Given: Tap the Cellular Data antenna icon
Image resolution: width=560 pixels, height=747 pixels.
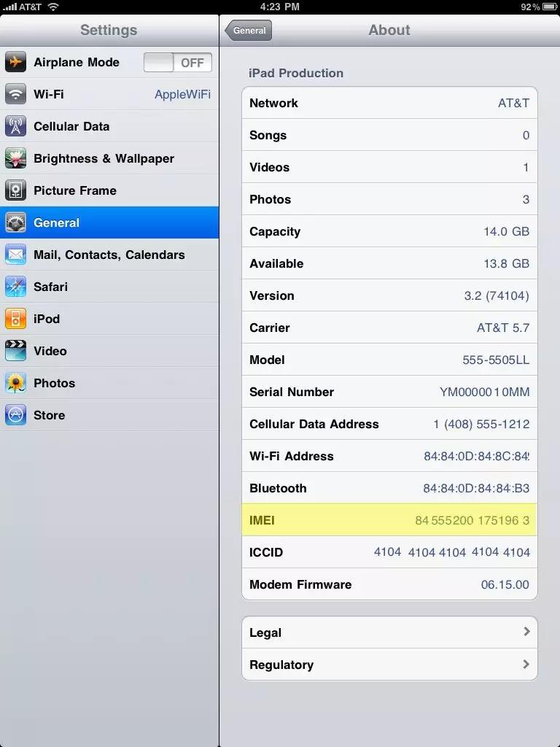Looking at the screenshot, I should click(x=16, y=126).
